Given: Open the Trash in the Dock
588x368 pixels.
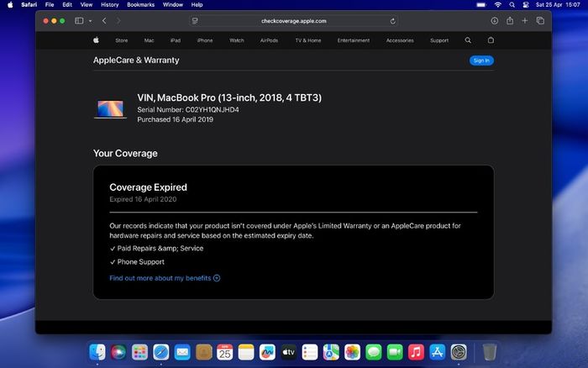Looking at the screenshot, I should 490,352.
